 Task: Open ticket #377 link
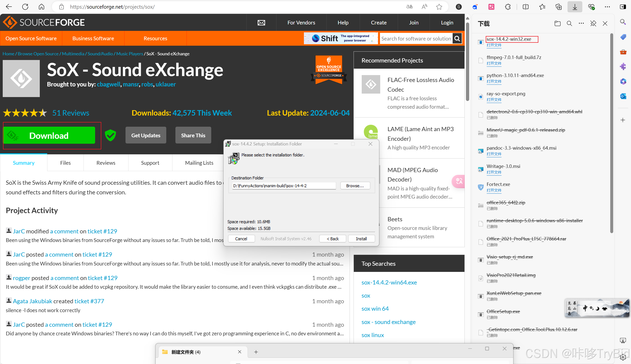[89, 301]
